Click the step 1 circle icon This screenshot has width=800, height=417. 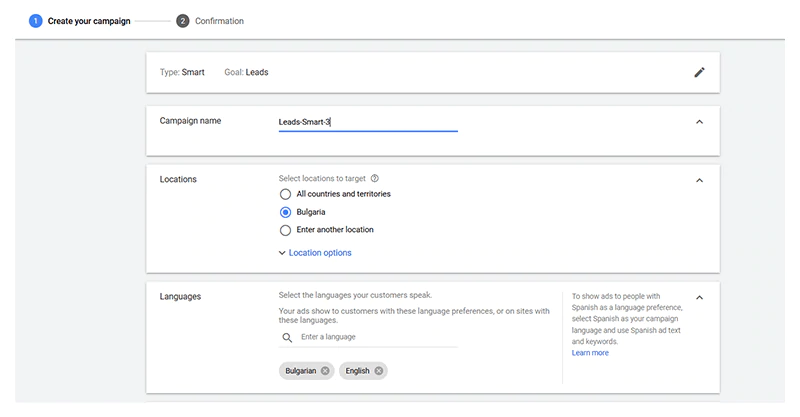click(36, 20)
